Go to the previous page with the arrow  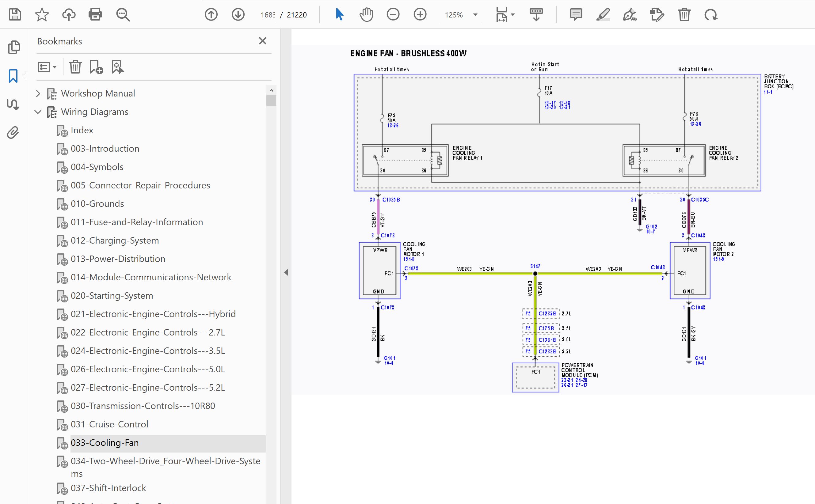211,15
